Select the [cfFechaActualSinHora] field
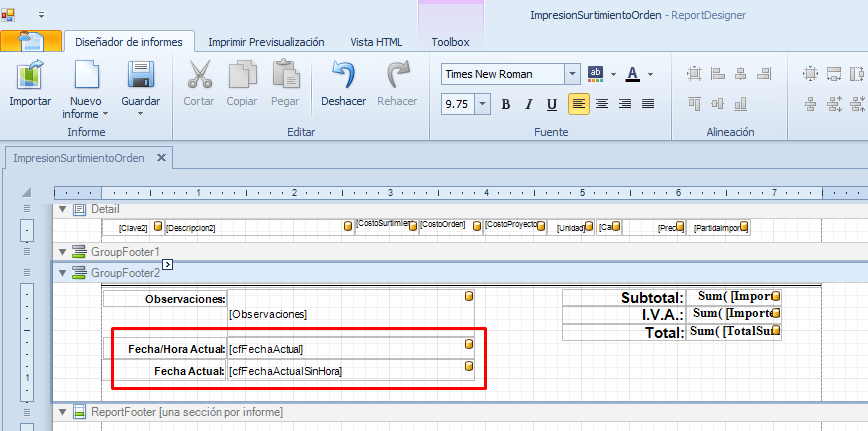Screen dimensions: 868x431 click(345, 371)
